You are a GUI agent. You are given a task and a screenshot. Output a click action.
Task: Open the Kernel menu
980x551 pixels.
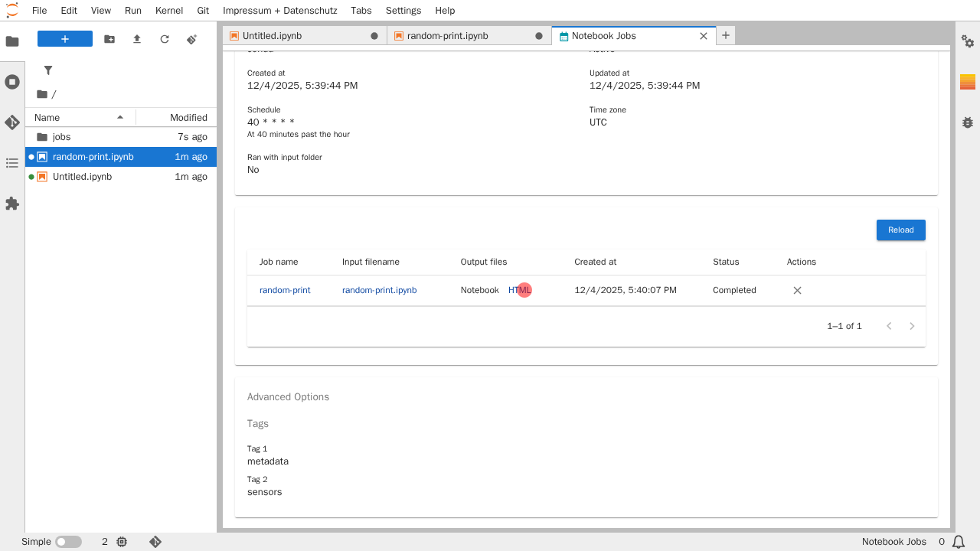[x=169, y=11]
